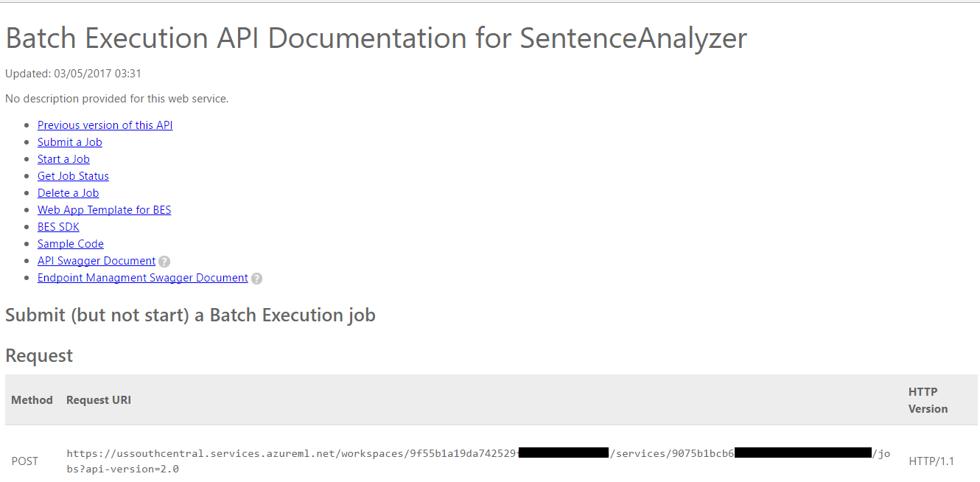The width and height of the screenshot is (980, 482).
Task: Click the Request URI column header
Action: click(99, 400)
